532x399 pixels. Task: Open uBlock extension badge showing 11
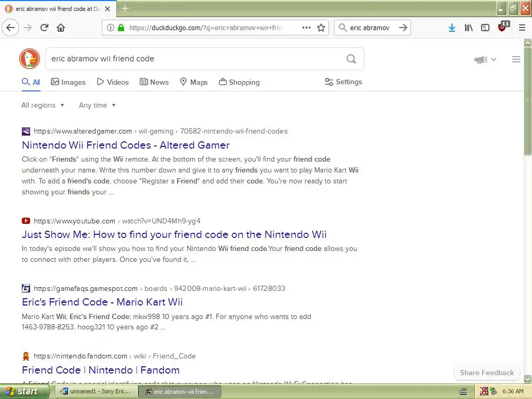(503, 26)
